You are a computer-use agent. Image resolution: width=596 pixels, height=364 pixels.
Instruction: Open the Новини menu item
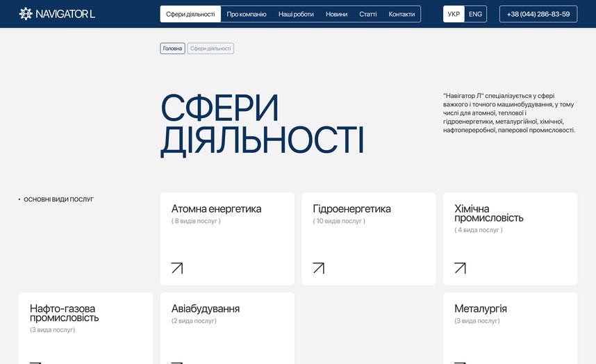click(336, 14)
